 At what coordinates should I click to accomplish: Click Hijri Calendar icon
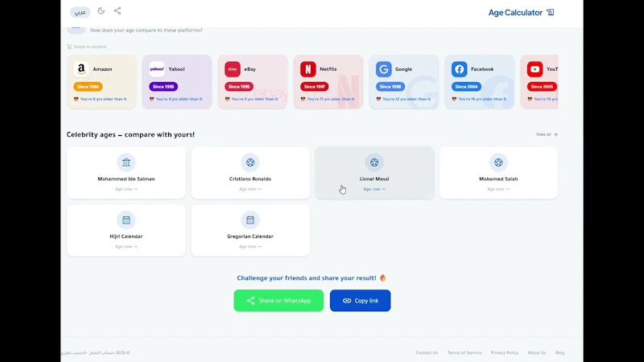click(126, 220)
